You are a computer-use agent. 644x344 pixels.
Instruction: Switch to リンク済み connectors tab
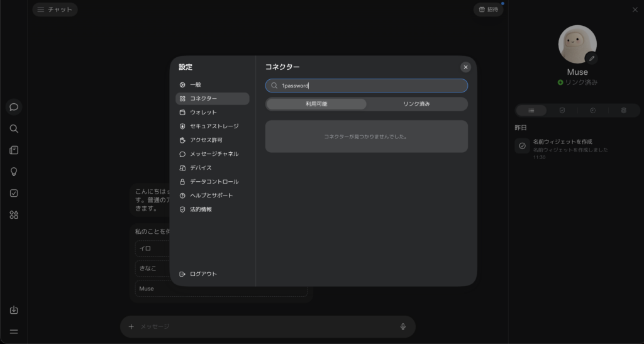tap(416, 104)
